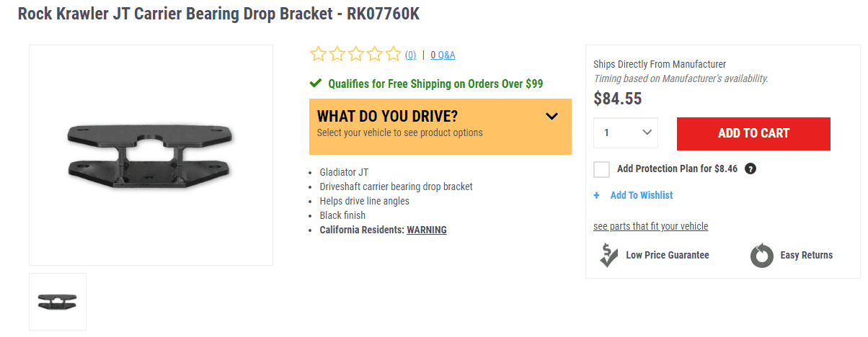Image resolution: width=868 pixels, height=337 pixels.
Task: Open the California WARNING link
Action: (x=427, y=230)
